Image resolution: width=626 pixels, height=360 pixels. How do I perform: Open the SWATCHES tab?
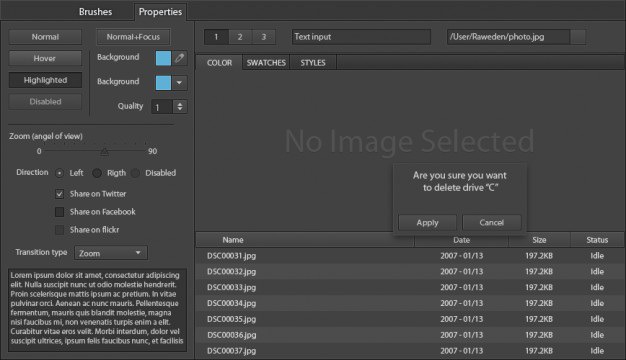(x=266, y=63)
